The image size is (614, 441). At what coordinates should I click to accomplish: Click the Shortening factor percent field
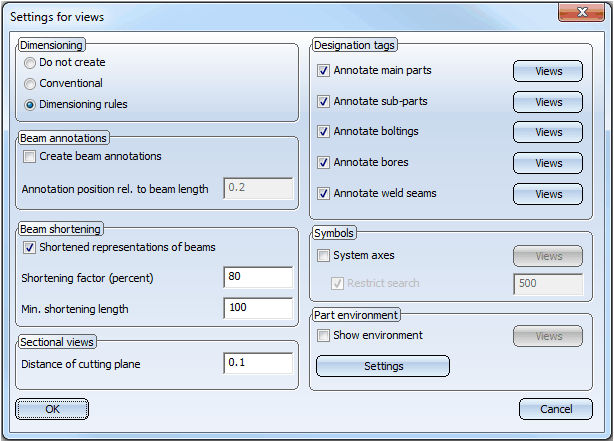(258, 278)
